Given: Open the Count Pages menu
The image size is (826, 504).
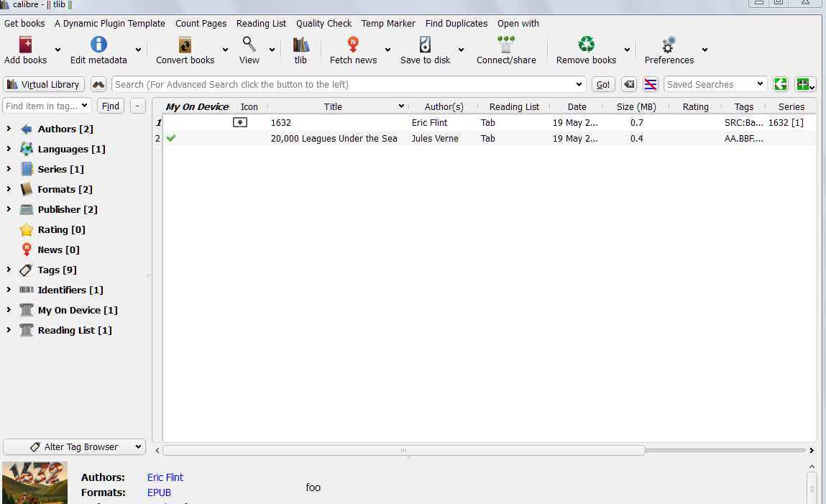Looking at the screenshot, I should click(201, 23).
